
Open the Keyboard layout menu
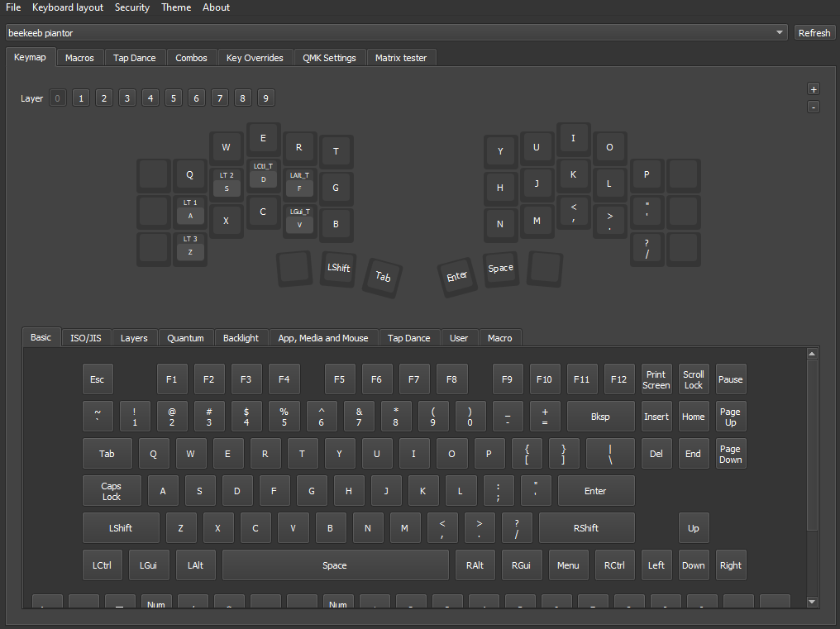(68, 7)
